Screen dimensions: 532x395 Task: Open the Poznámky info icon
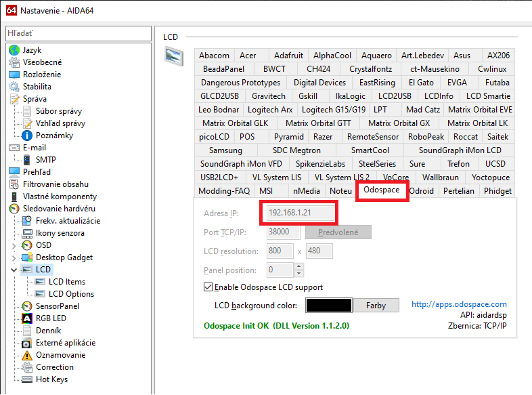pos(27,136)
